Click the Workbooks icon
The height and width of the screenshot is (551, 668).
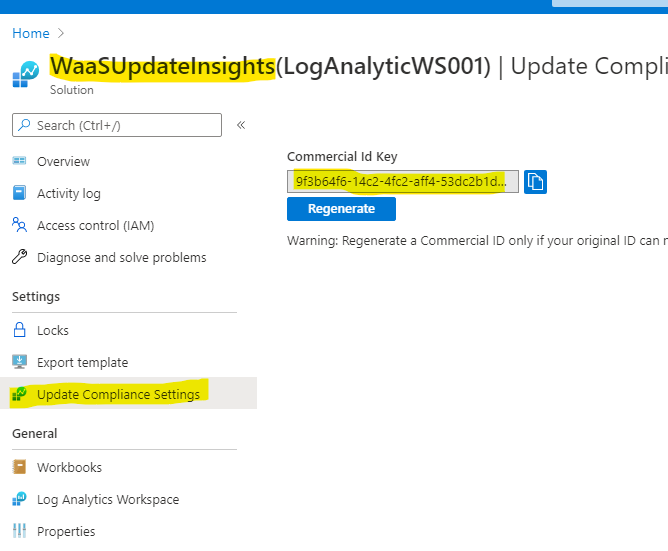point(19,467)
